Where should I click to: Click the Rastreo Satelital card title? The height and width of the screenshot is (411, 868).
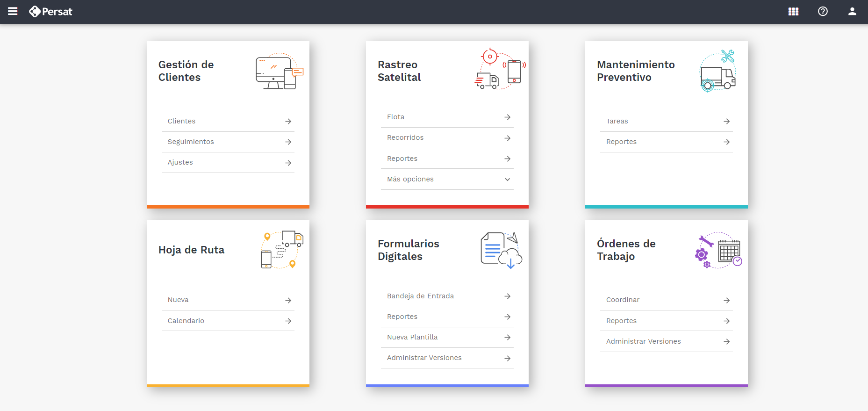[x=399, y=71]
